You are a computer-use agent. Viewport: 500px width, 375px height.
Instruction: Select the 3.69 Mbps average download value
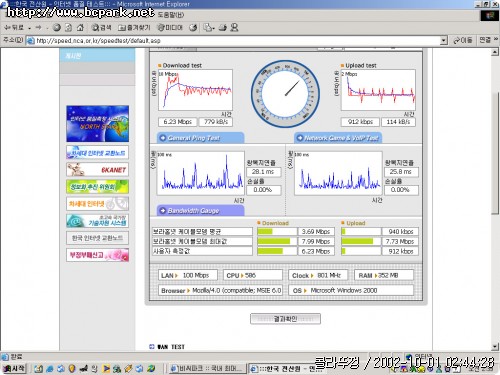(x=316, y=231)
